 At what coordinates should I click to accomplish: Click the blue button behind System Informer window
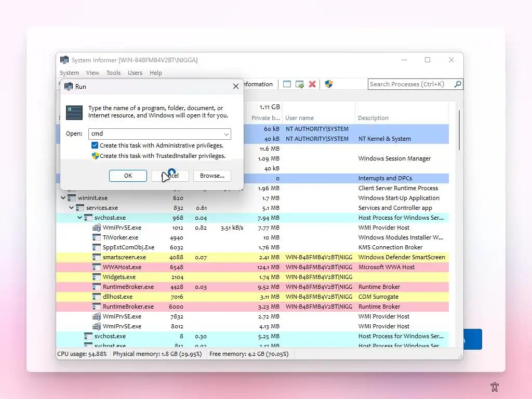pos(473,339)
